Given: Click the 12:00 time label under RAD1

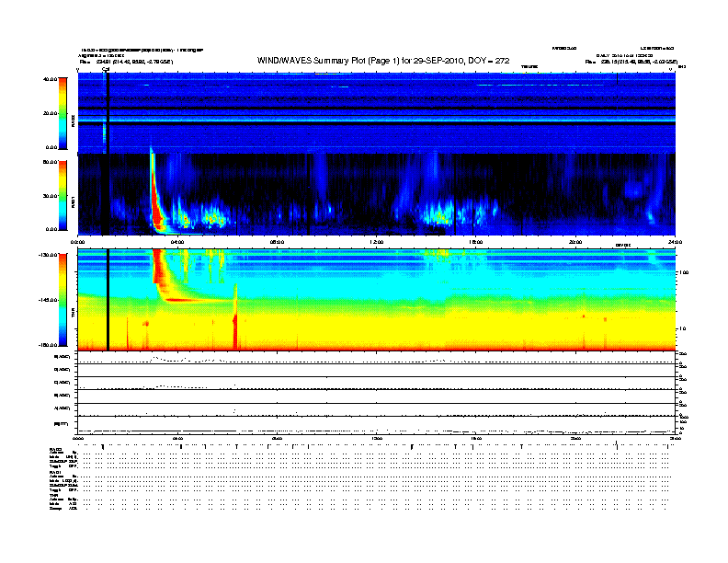Looking at the screenshot, I should click(377, 242).
